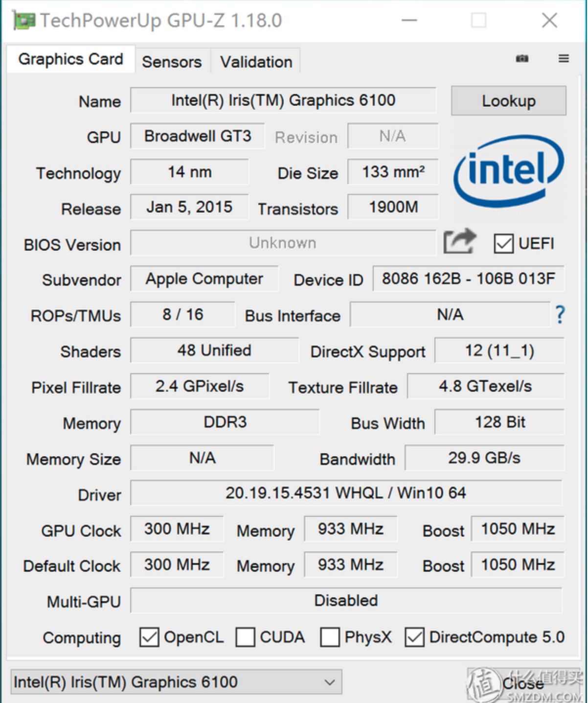The image size is (588, 703).
Task: Click the Bus Interface question mark
Action: (x=560, y=314)
